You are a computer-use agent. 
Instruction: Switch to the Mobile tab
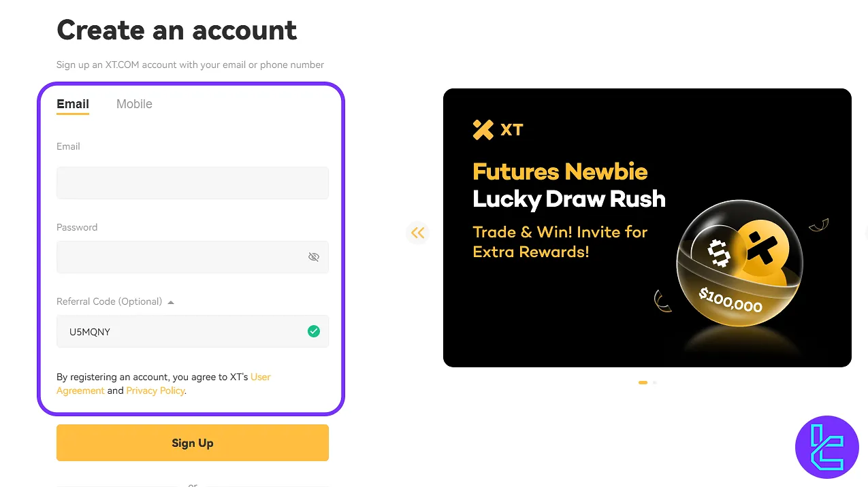(x=134, y=104)
